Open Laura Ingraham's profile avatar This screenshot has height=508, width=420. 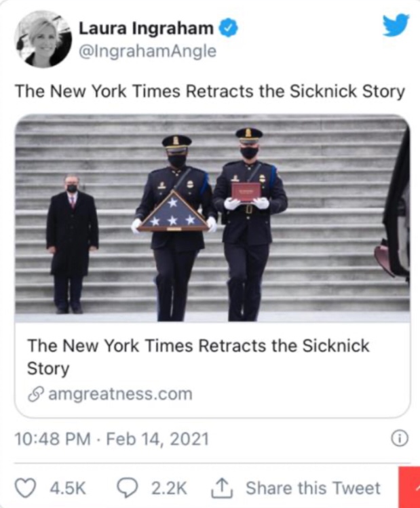coord(43,39)
